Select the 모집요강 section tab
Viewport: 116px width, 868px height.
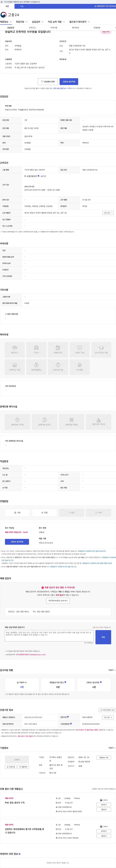11,28
